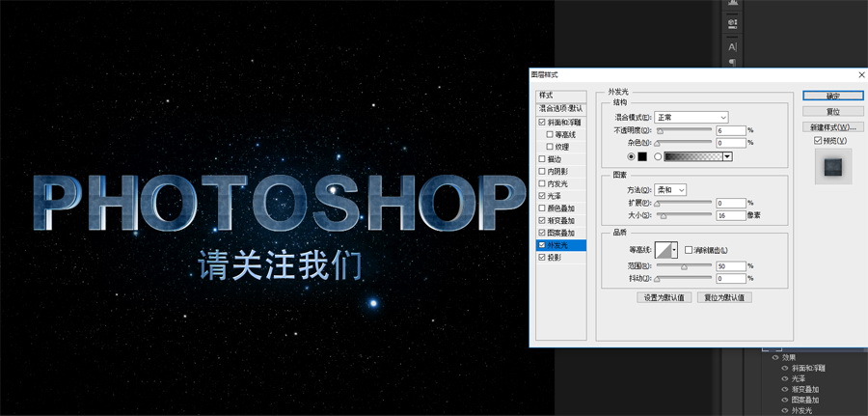Hide all 效果 in the Layers panel
The width and height of the screenshot is (868, 416).
pyautogui.click(x=775, y=358)
